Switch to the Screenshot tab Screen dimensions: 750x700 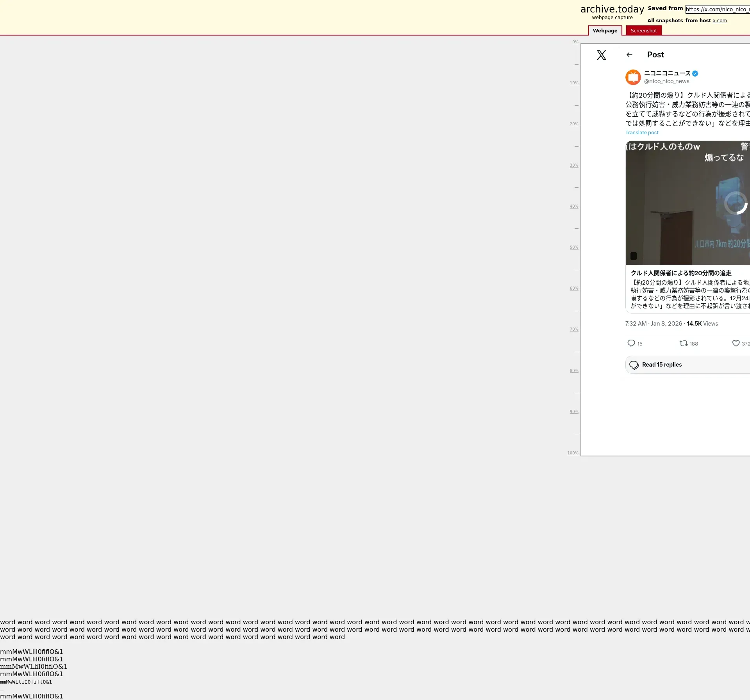coord(643,30)
